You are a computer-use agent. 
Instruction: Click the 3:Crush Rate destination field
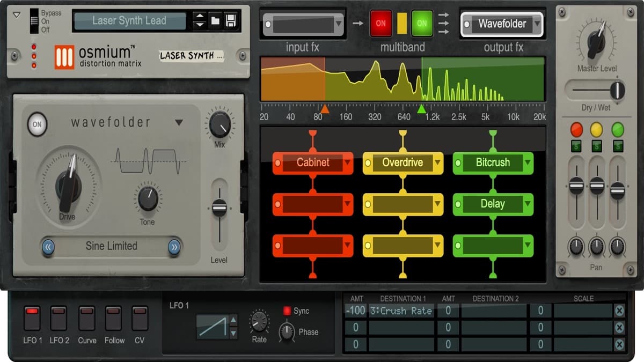pos(402,311)
